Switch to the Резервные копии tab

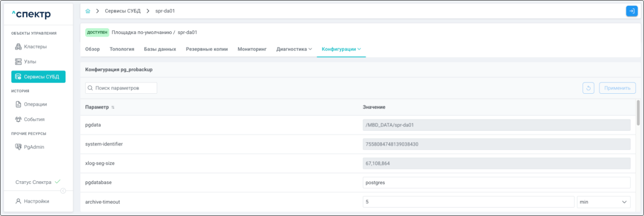pyautogui.click(x=207, y=49)
